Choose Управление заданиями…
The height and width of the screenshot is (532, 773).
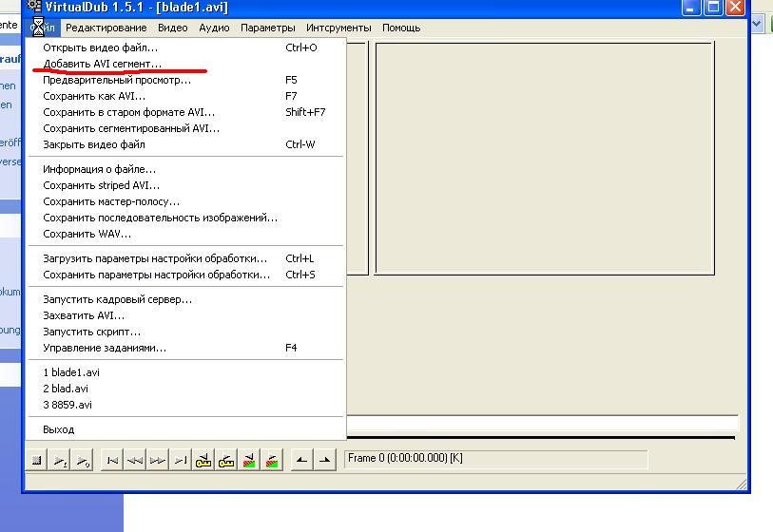tap(185, 348)
